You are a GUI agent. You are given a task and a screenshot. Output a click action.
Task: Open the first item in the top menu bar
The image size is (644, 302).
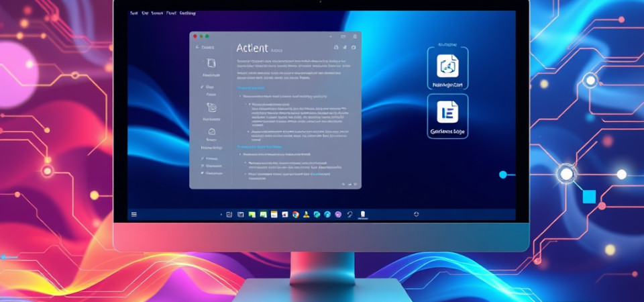(133, 13)
